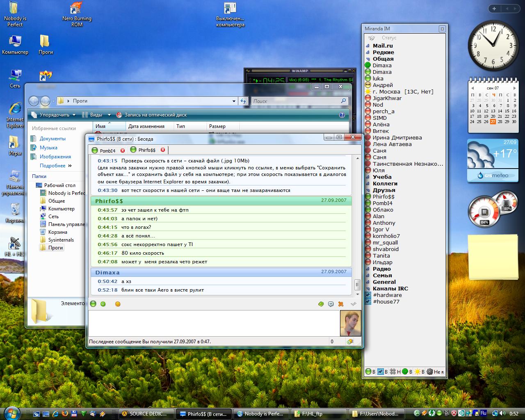This screenshot has width=525, height=420.
Task: Click the chat message input field
Action: click(213, 323)
